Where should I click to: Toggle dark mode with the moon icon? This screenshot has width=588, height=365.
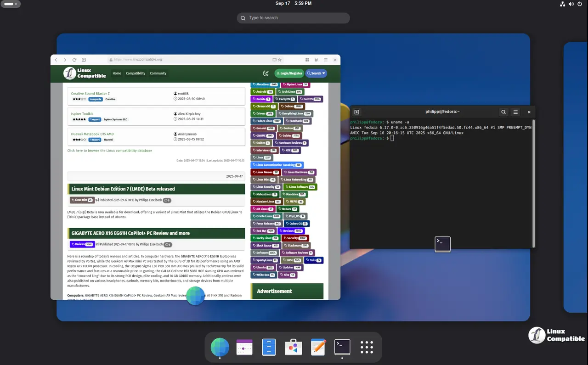(x=266, y=73)
